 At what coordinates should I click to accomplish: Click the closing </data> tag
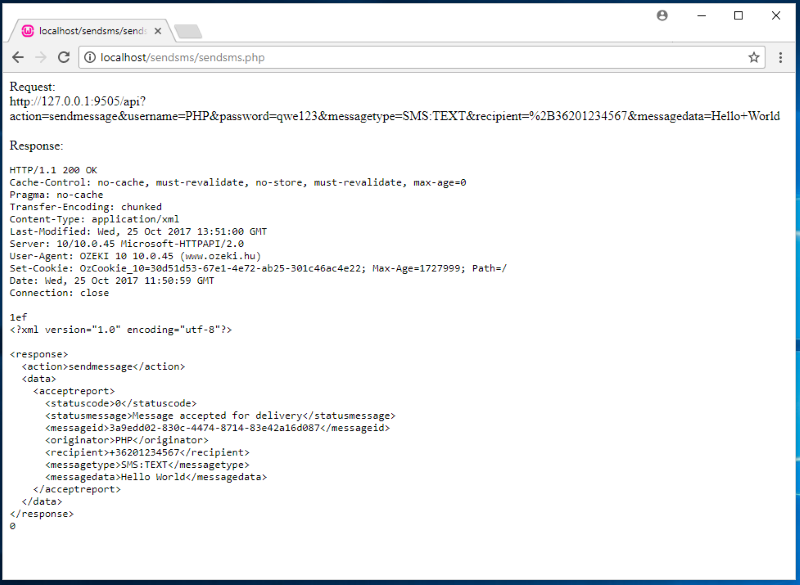[42, 501]
